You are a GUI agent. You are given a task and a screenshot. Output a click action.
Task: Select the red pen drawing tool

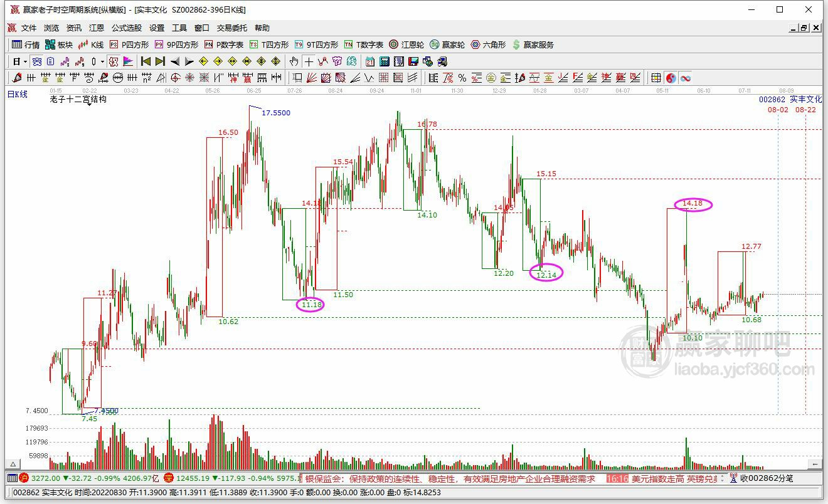point(16,78)
